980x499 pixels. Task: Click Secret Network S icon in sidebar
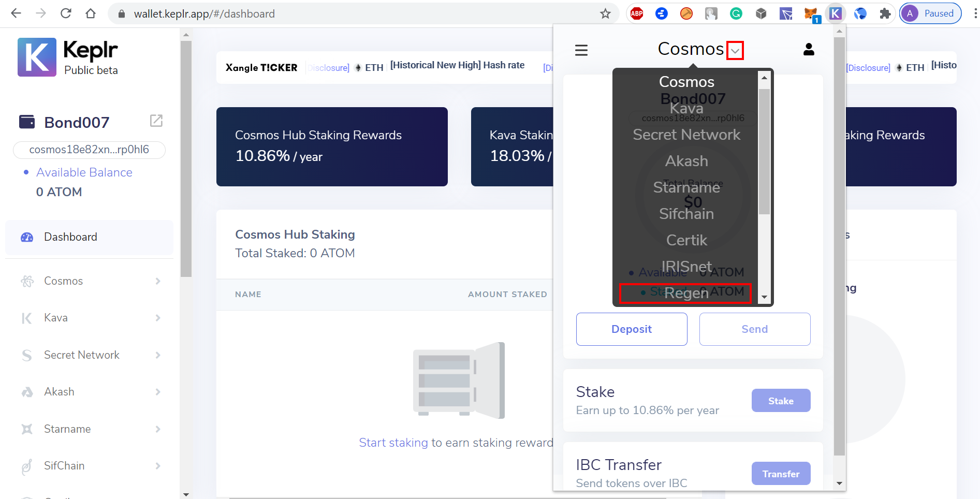coord(27,355)
